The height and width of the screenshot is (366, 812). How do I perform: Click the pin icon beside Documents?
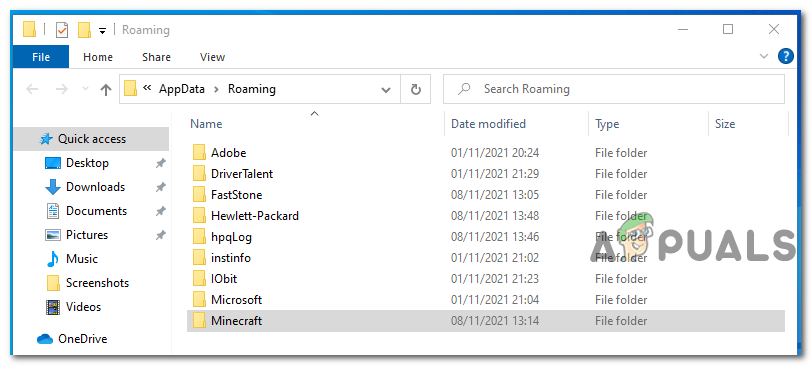pyautogui.click(x=161, y=211)
